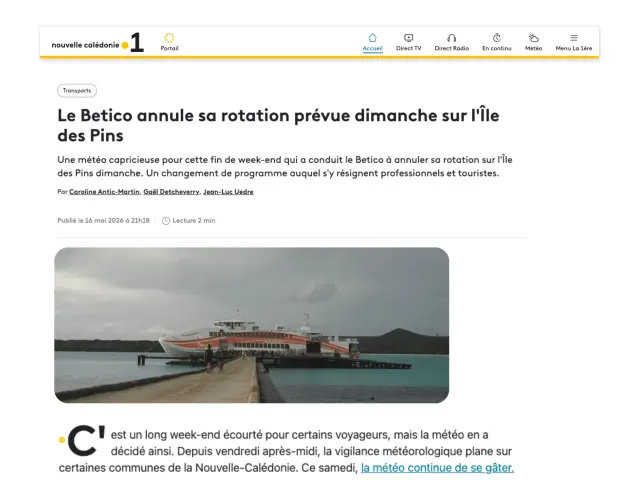Open author Gaël Detcheverry's page
The width and height of the screenshot is (640, 480).
(x=171, y=192)
